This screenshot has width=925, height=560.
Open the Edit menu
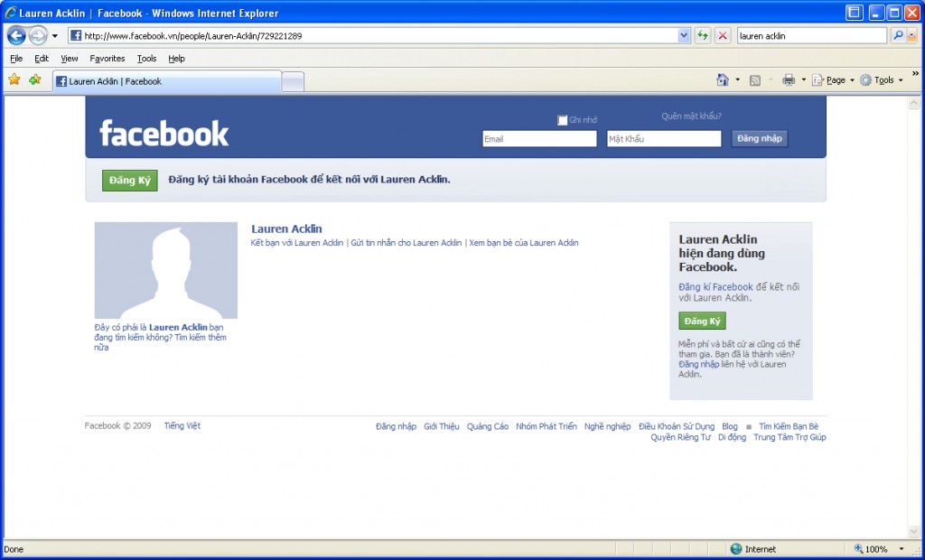click(42, 59)
